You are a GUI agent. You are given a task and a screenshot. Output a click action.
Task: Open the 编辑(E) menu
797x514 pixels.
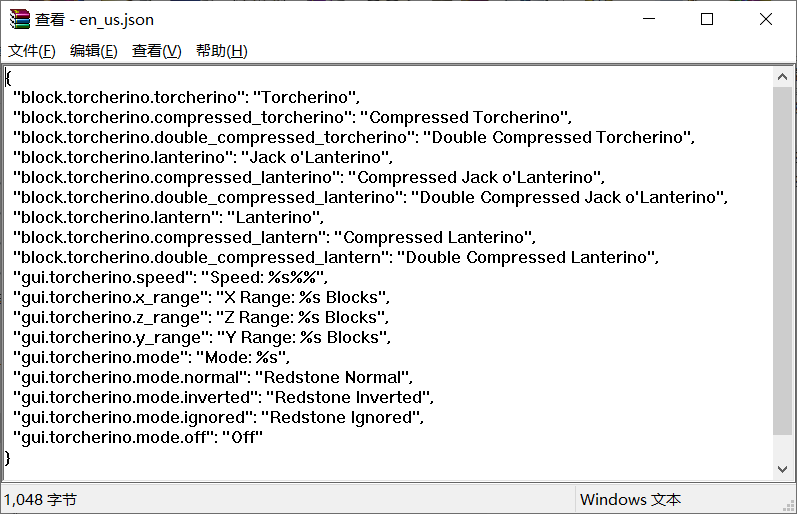93,51
